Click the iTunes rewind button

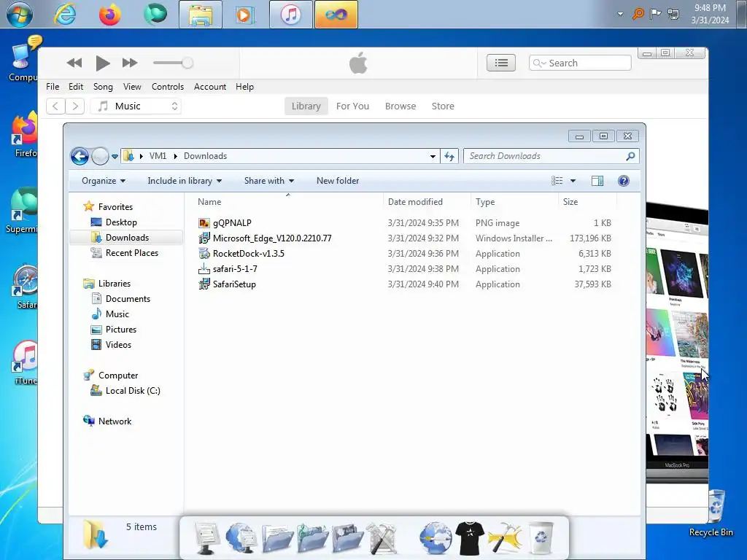tap(74, 63)
